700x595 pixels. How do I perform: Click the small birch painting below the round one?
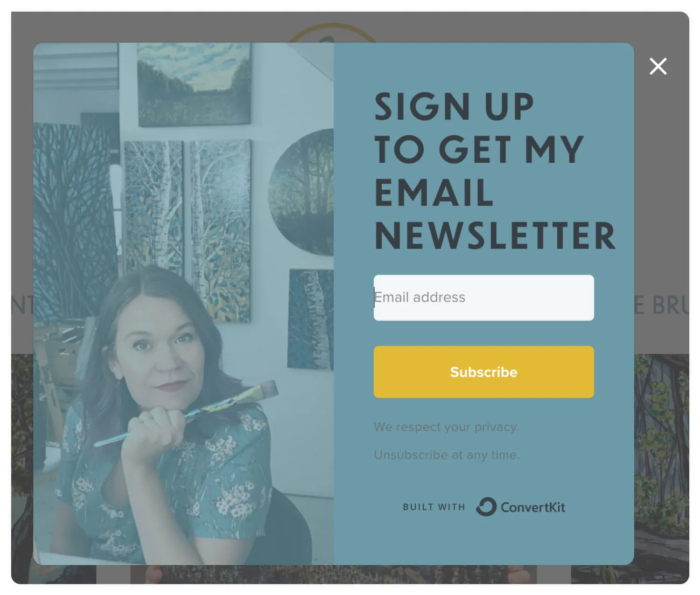tap(310, 319)
